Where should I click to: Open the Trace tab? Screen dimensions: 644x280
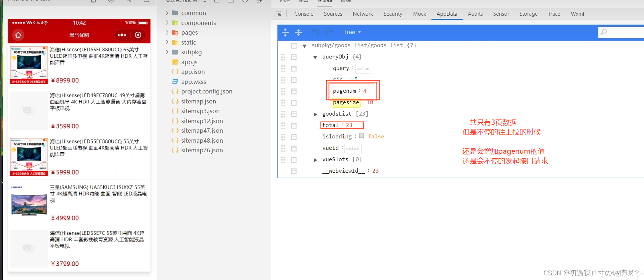coord(554,14)
